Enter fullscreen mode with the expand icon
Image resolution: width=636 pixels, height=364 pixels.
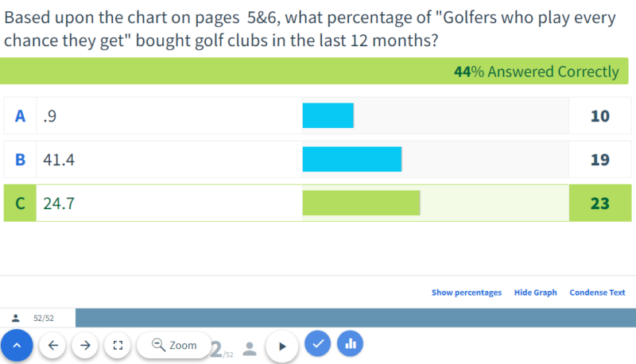[118, 346]
